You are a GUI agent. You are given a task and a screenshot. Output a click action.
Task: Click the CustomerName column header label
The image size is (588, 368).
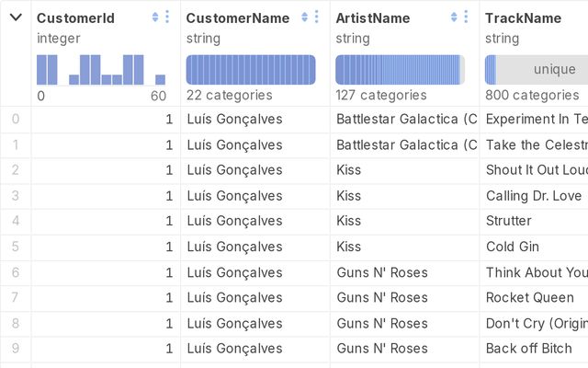(238, 17)
